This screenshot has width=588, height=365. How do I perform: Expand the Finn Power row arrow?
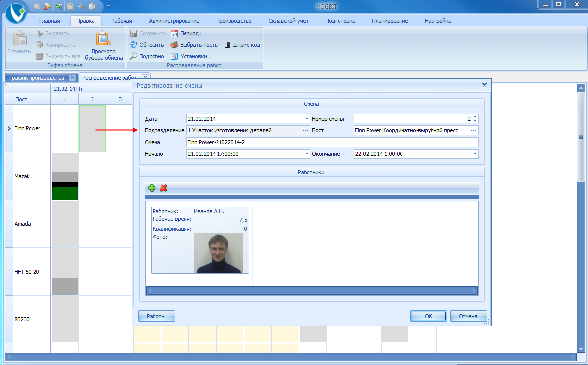(x=9, y=128)
